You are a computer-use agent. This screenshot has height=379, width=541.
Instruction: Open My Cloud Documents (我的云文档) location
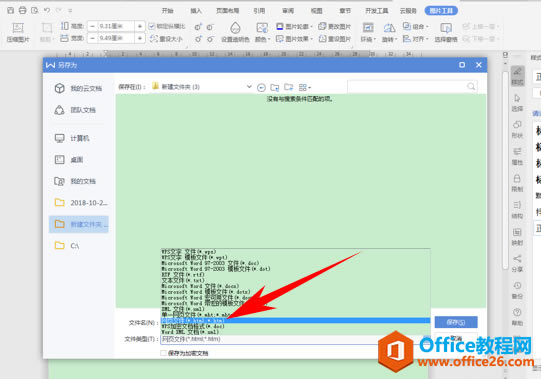(78, 88)
